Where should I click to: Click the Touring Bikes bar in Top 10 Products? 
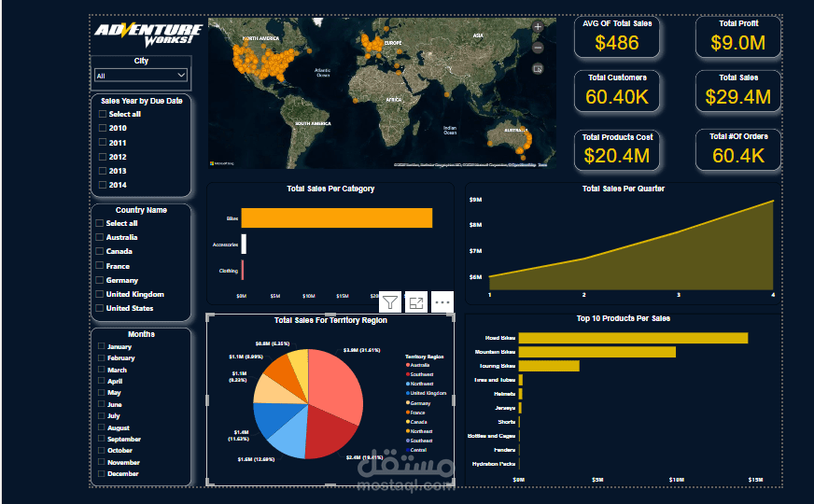click(x=549, y=366)
